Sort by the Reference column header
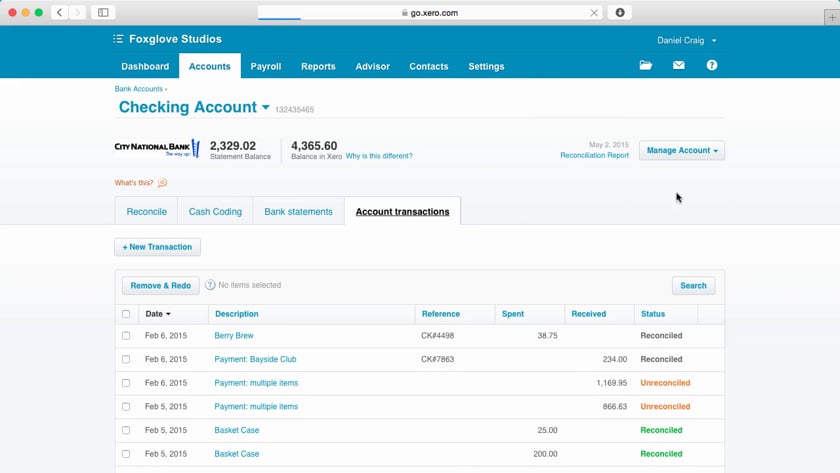 pos(441,314)
